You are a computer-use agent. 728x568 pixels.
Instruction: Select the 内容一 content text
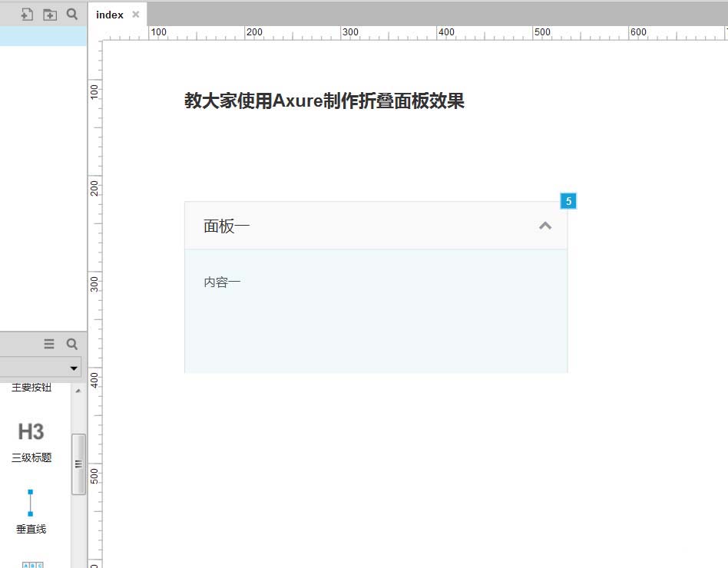pyautogui.click(x=222, y=281)
